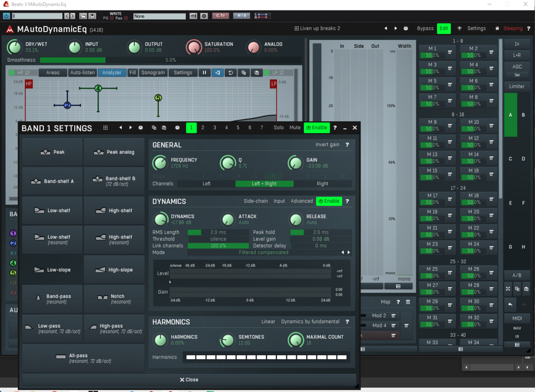Switch to band 5 tab
Image resolution: width=535 pixels, height=392 pixels.
point(238,128)
